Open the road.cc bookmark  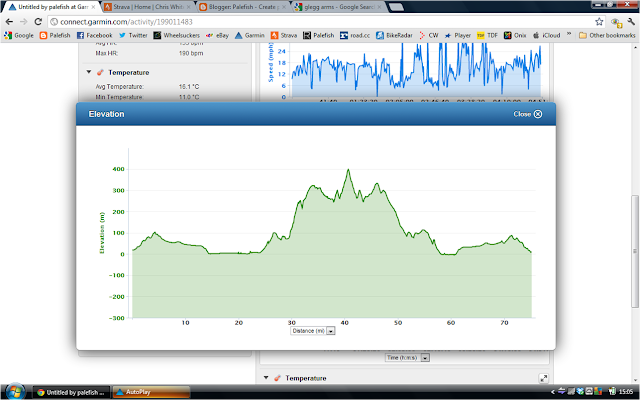355,36
